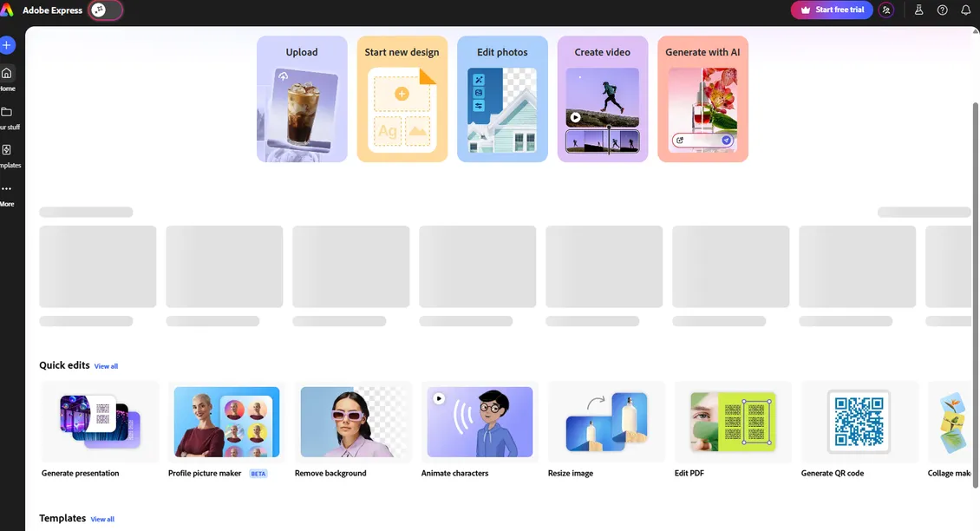The height and width of the screenshot is (531, 980).
Task: Click the BETA badge on Profile picture maker
Action: pyautogui.click(x=258, y=474)
